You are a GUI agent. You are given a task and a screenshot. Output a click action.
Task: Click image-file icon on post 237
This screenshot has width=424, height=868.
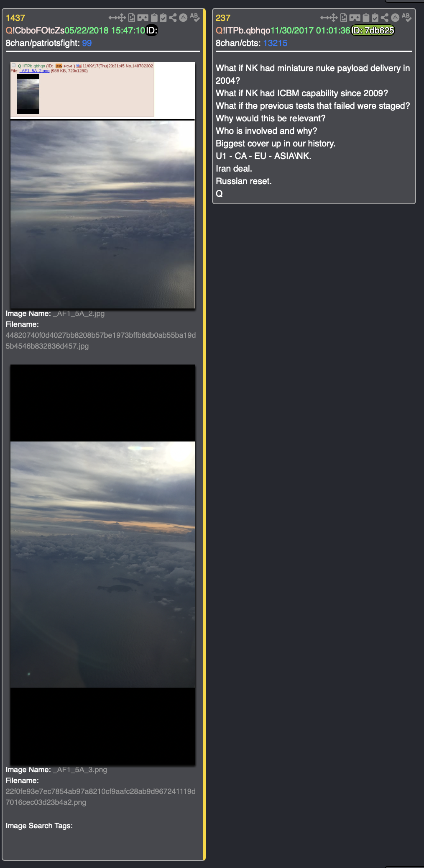click(x=344, y=18)
